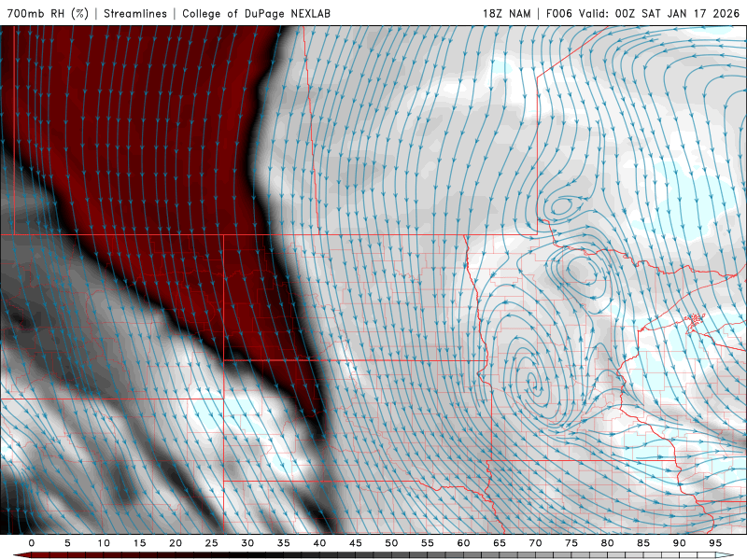Screen dimensions: 747x560
Task: Click the "0" value on the color scale
Action: coord(32,543)
